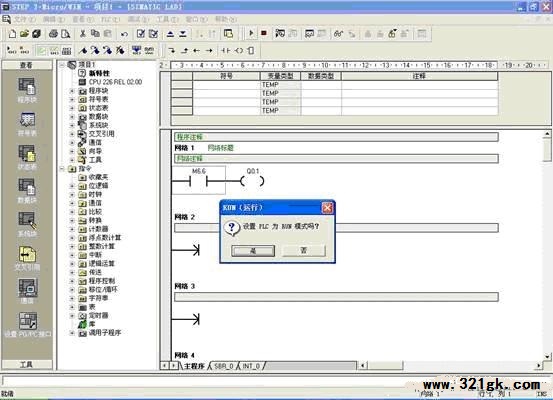The width and height of the screenshot is (553, 400).
Task: Click the Compile checkmark icon
Action: [x=141, y=34]
